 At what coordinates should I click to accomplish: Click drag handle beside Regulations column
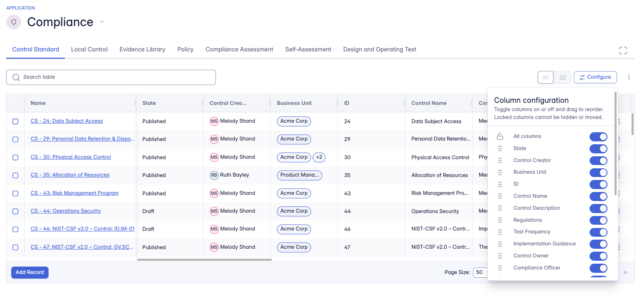(500, 220)
